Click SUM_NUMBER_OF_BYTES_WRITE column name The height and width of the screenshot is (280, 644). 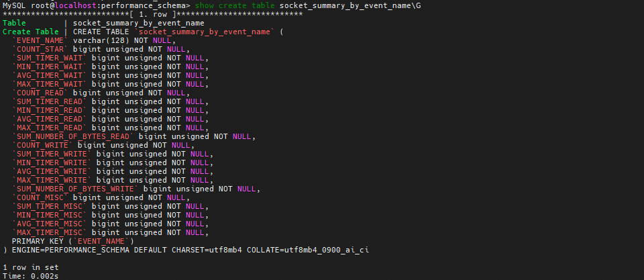pyautogui.click(x=76, y=189)
